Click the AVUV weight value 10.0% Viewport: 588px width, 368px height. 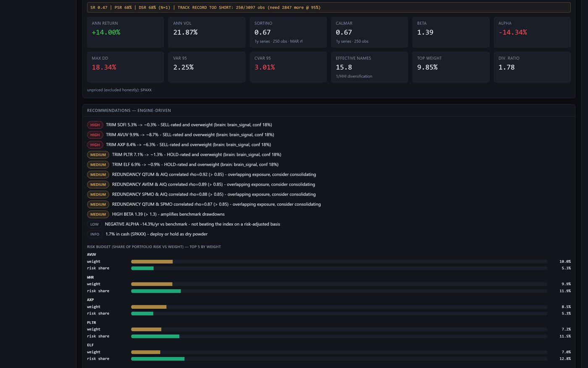click(565, 262)
